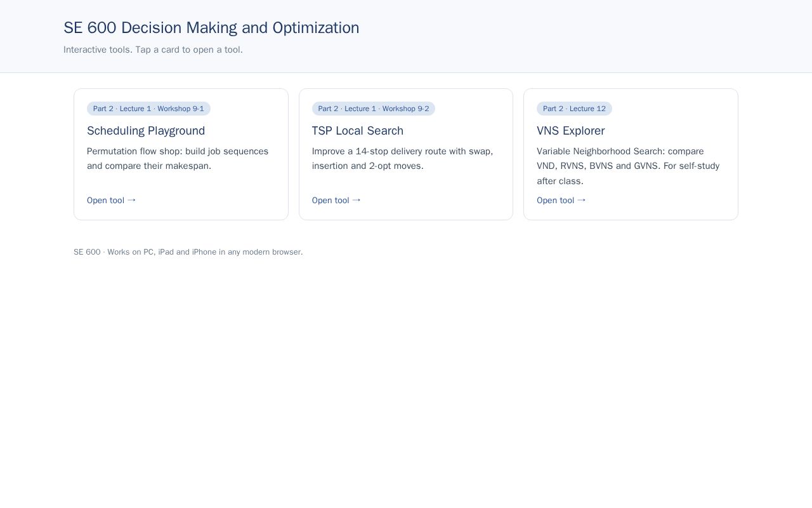The image size is (812, 508).
Task: Click 'Open tool' under TSP Local Search
Action: [336, 200]
